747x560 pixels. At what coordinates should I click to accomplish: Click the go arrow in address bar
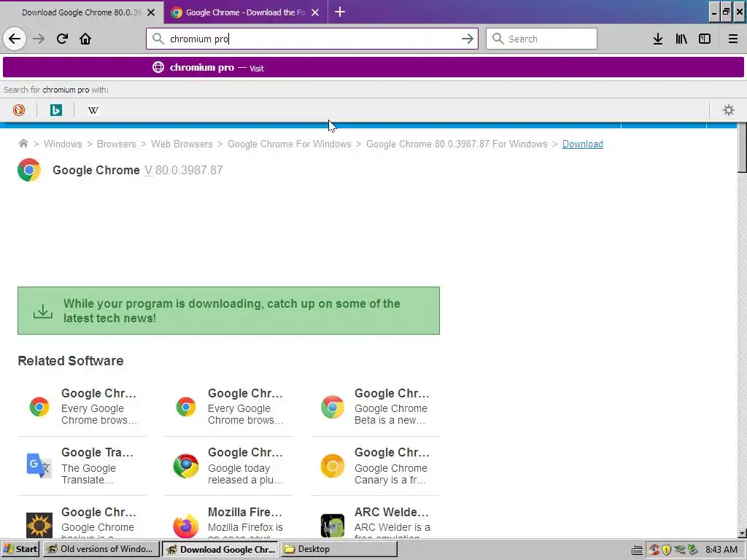pos(468,39)
